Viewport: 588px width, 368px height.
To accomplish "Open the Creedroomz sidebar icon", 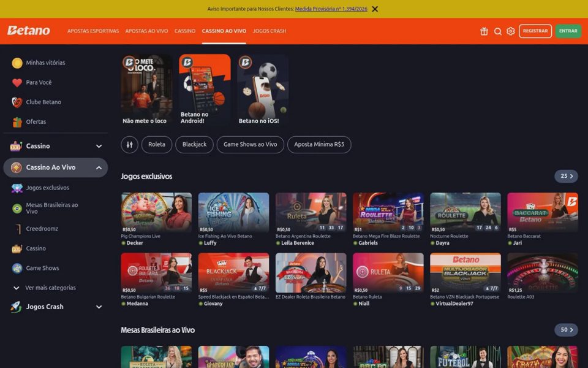I will [x=17, y=229].
